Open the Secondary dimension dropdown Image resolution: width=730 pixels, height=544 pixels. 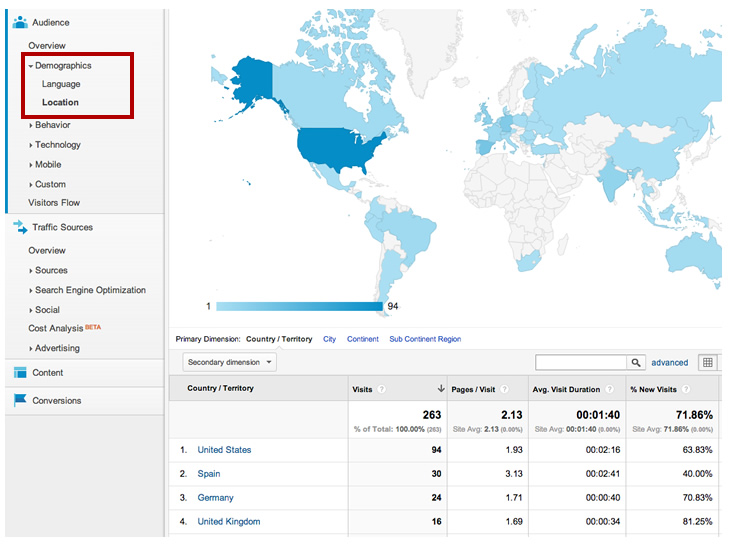pyautogui.click(x=230, y=362)
